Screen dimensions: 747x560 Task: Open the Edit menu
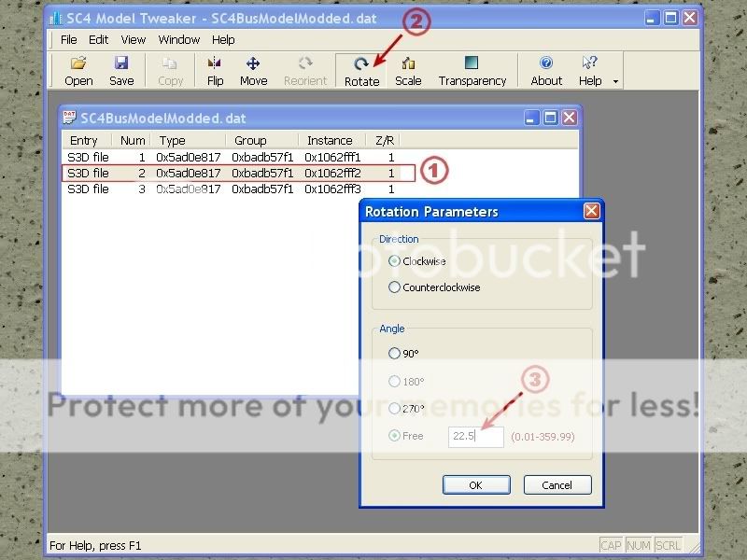[x=98, y=39]
